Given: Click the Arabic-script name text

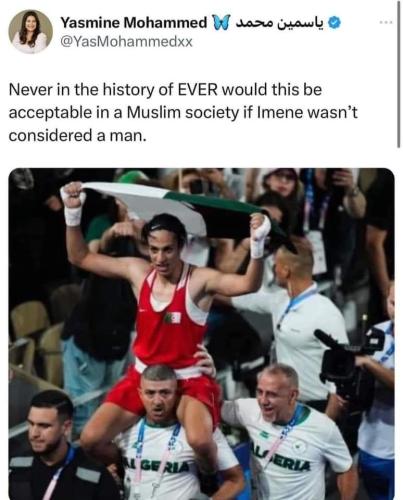Looking at the screenshot, I should click(x=280, y=23).
